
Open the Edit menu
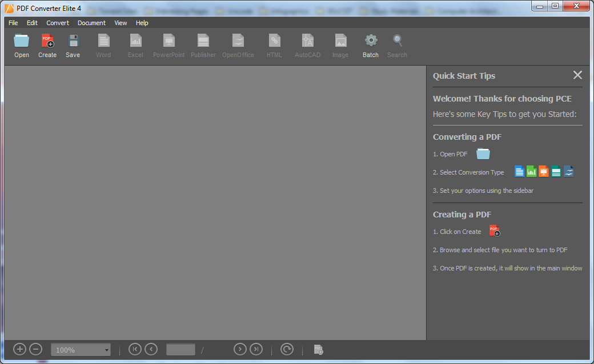coord(32,23)
